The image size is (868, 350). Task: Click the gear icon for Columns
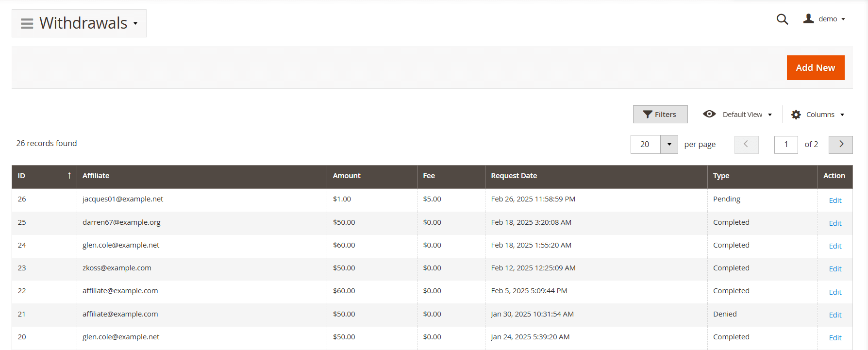click(796, 115)
